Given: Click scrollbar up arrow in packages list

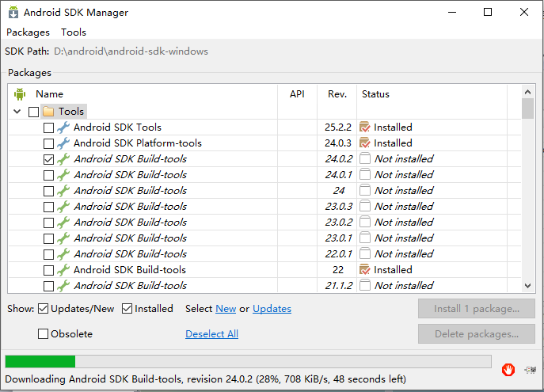Looking at the screenshot, I should [x=527, y=92].
